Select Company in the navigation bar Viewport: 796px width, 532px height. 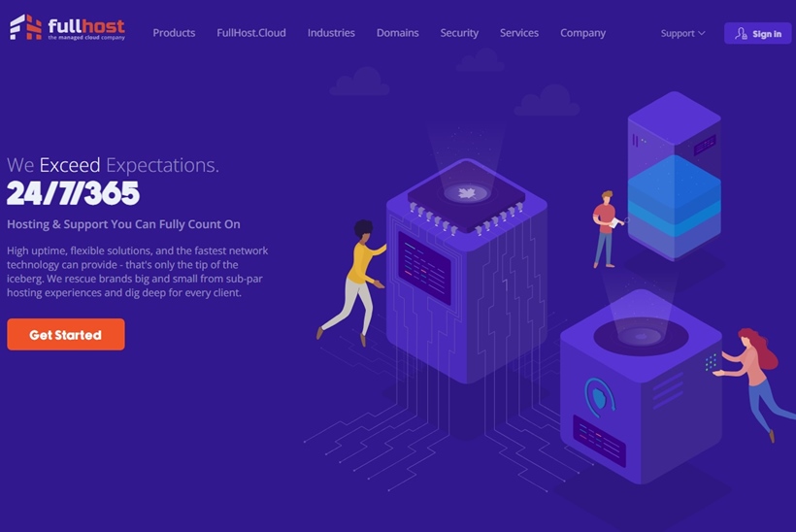pyautogui.click(x=582, y=33)
